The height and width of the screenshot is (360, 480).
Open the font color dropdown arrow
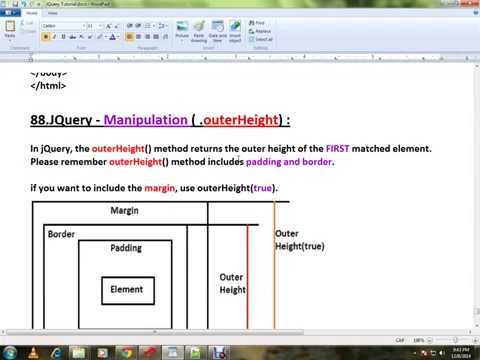pyautogui.click(x=118, y=37)
